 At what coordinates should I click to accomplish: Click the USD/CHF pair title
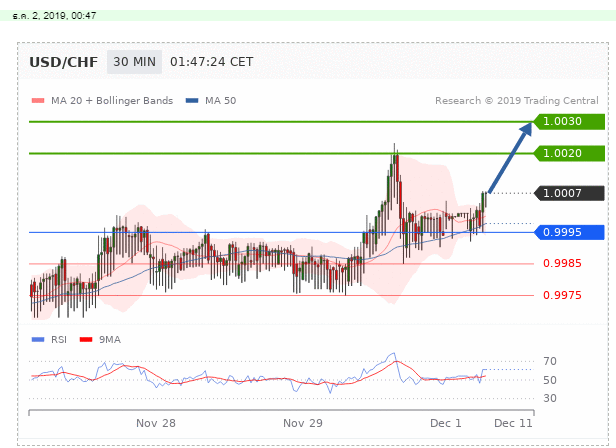click(x=64, y=62)
